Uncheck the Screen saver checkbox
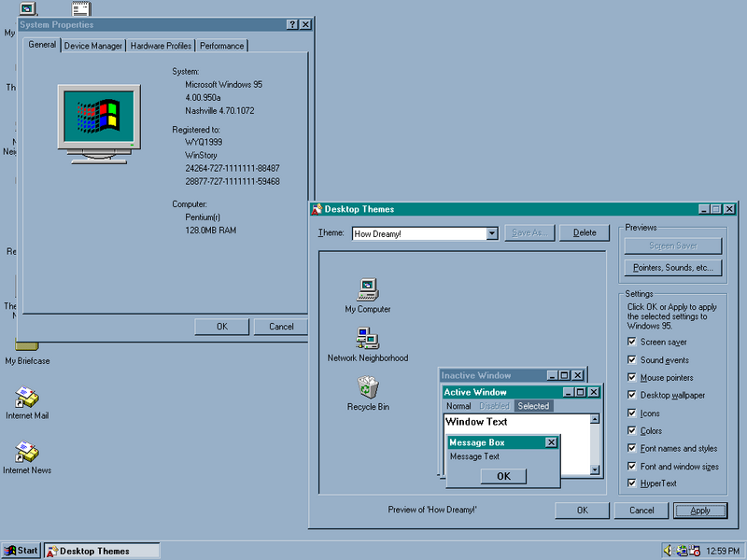747x560 pixels. [632, 343]
